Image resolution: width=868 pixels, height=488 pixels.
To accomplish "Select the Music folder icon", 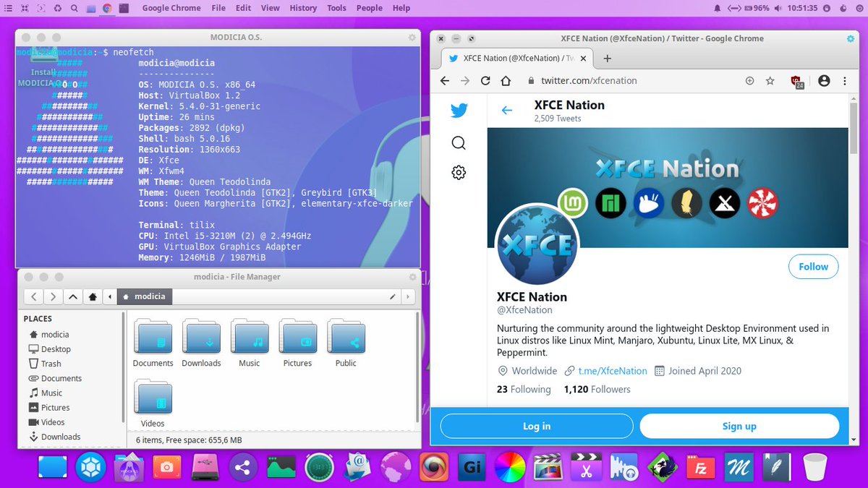I will click(250, 337).
